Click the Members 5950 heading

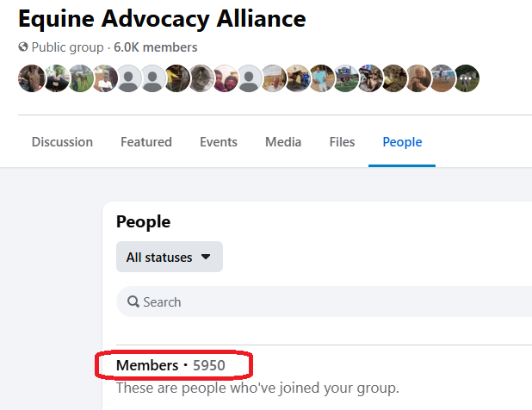pos(170,366)
